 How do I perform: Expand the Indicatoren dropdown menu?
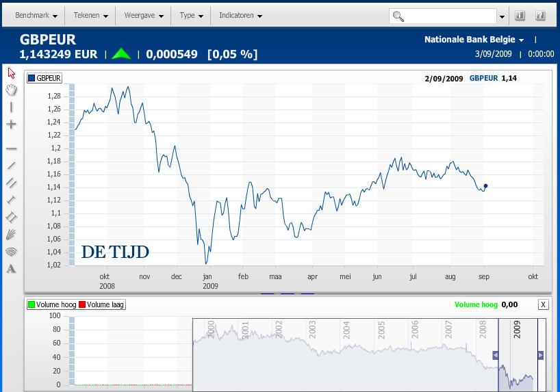point(240,15)
